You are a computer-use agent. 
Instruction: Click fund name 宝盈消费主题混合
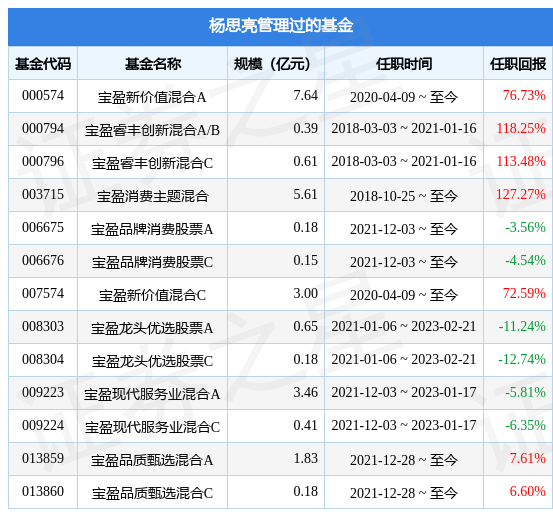[x=153, y=196]
